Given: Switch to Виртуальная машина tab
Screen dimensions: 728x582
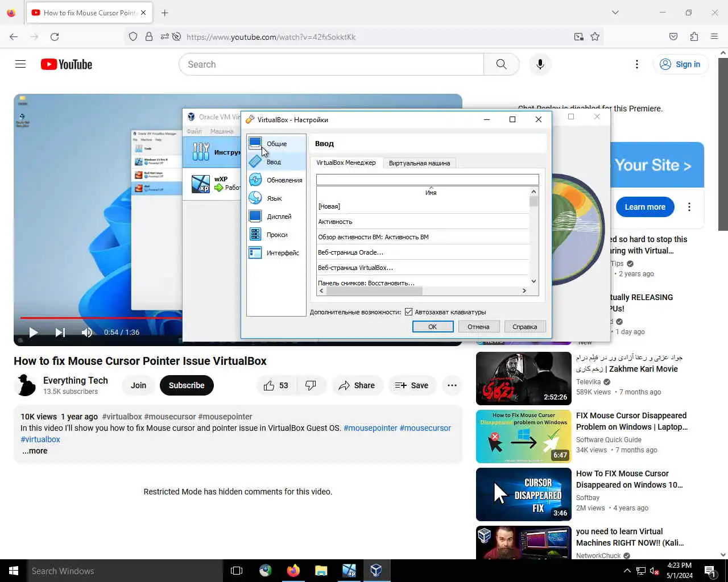Looking at the screenshot, I should 419,163.
